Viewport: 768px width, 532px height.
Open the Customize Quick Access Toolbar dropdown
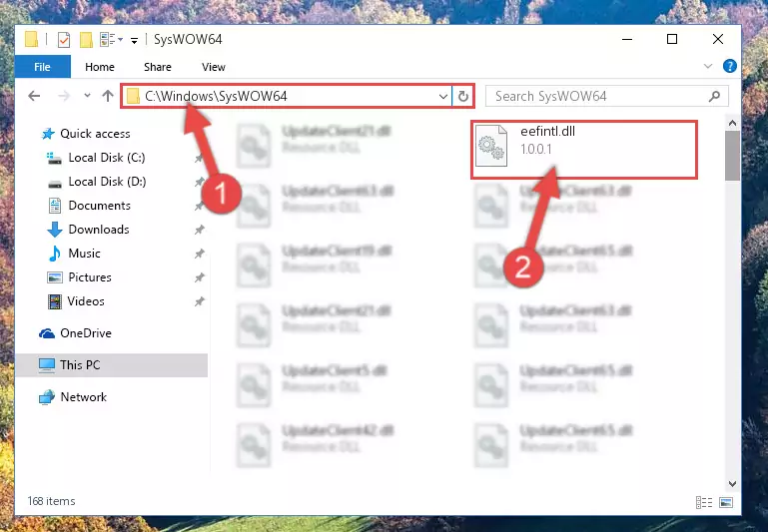(134, 40)
